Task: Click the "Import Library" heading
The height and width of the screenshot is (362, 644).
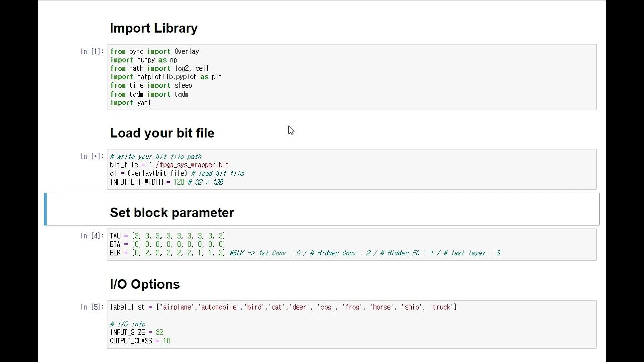Action: [x=153, y=28]
